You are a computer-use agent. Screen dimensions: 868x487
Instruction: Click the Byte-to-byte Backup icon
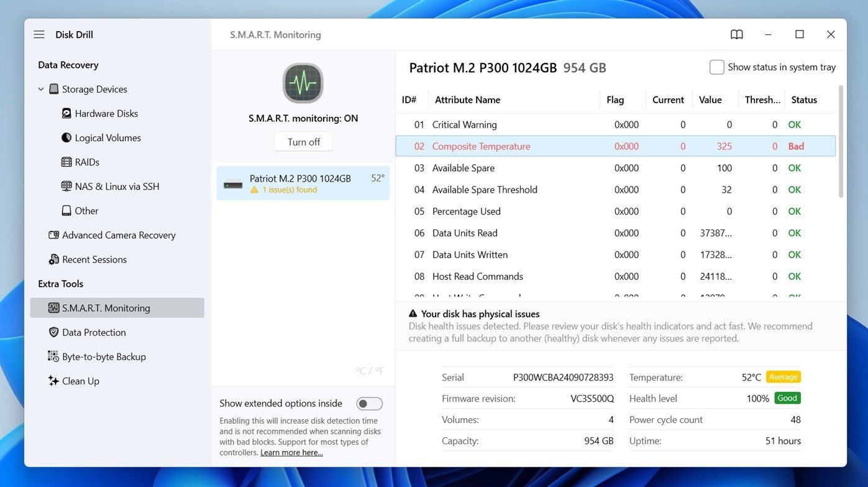pyautogui.click(x=54, y=356)
